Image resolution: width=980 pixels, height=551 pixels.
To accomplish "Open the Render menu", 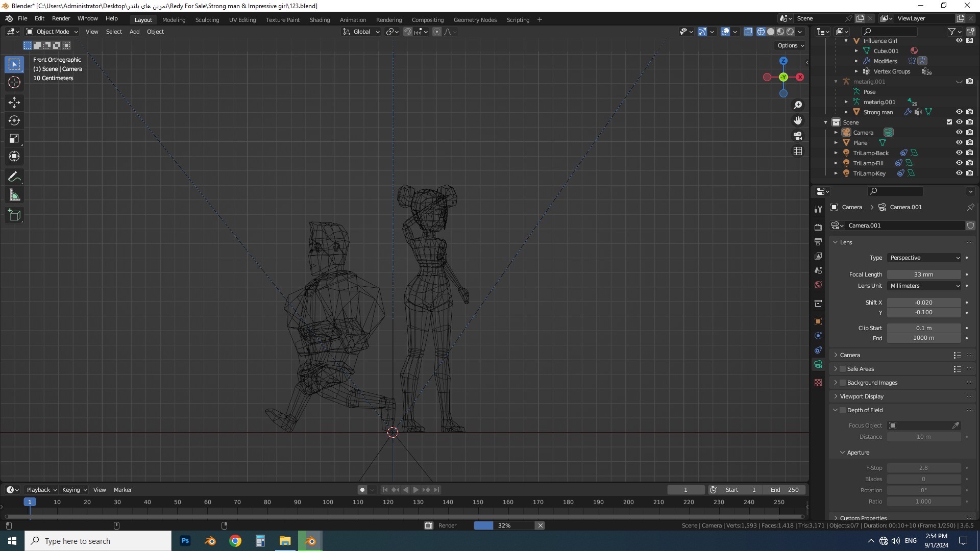I will click(x=61, y=18).
